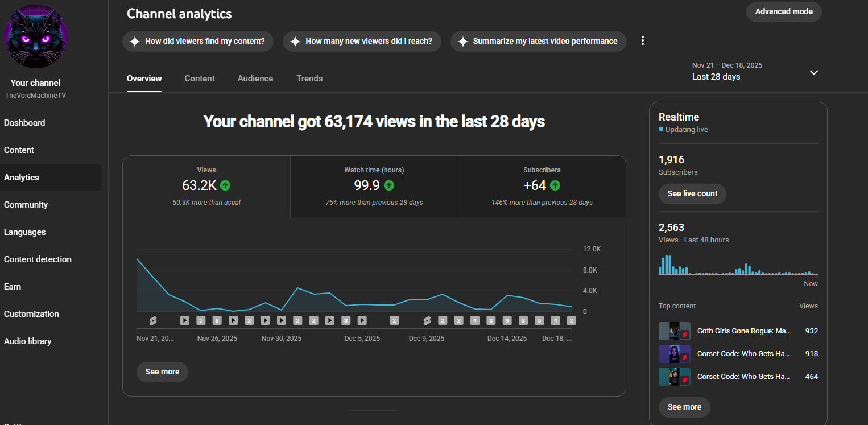
Task: Enable Advanced mode
Action: [783, 12]
